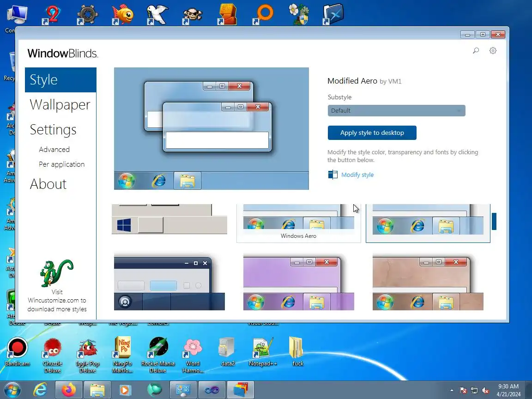The width and height of the screenshot is (532, 399).
Task: Select the orange ring desktop icon
Action: (263, 15)
